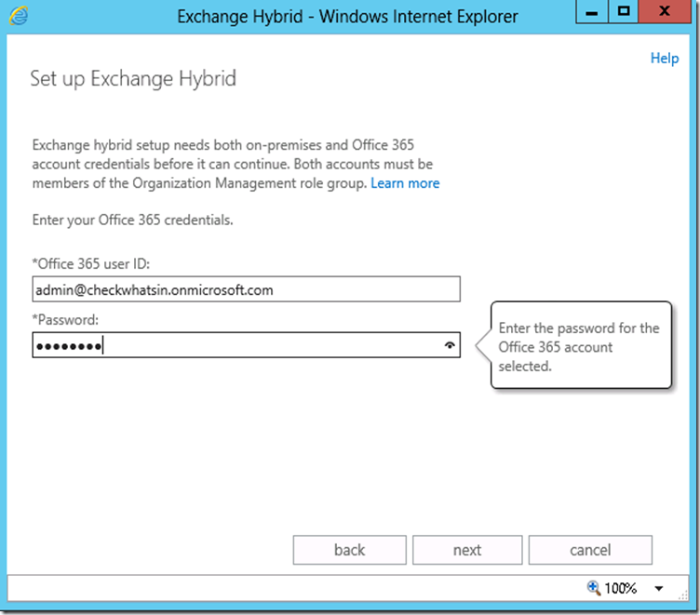Click the Internet Explorer logo in title bar
Viewport: 700px width, 615px height.
tap(19, 16)
